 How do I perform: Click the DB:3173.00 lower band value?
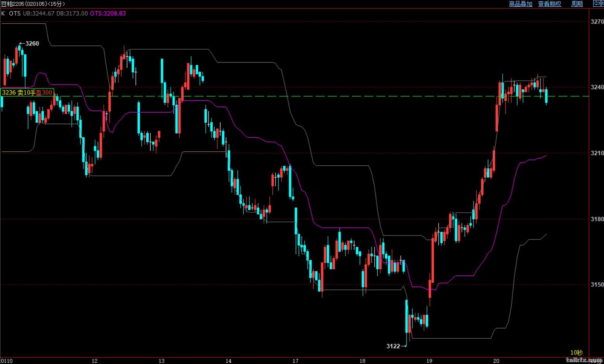(x=72, y=13)
